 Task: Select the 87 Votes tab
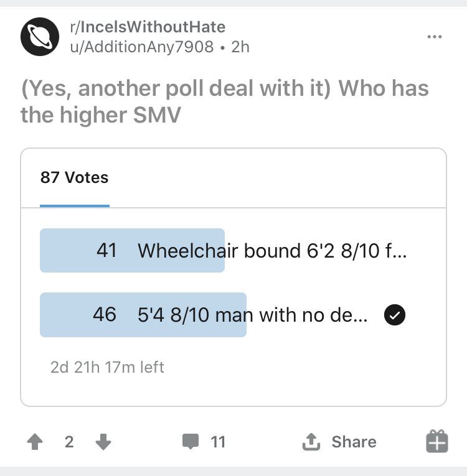click(x=75, y=177)
